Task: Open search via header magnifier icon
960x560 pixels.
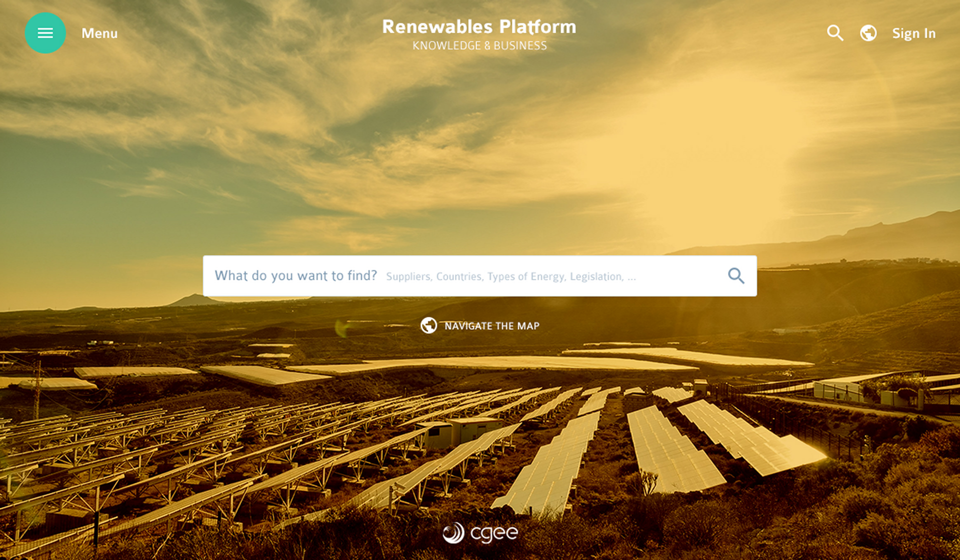Action: [834, 33]
